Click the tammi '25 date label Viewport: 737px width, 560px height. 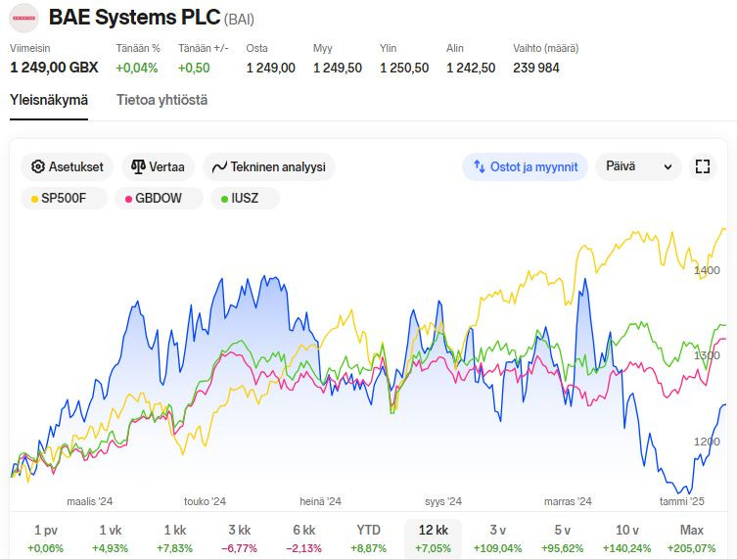[x=682, y=501]
